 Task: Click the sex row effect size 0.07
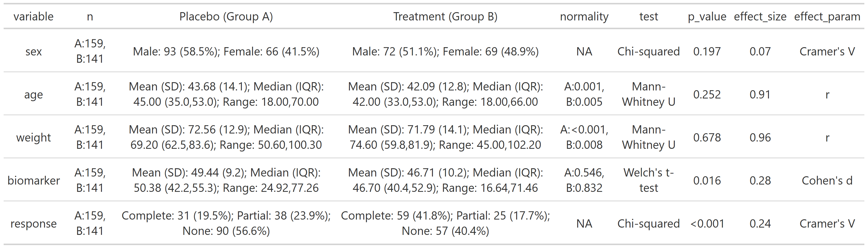760,52
